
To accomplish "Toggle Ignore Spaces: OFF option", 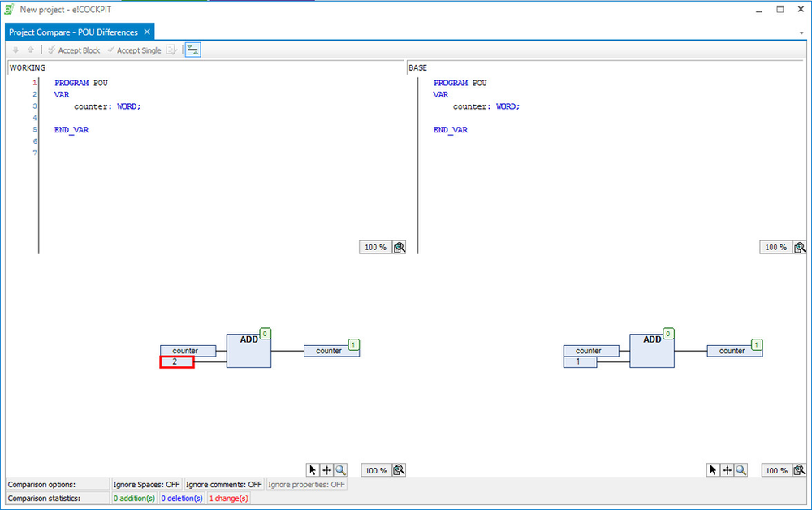I will [146, 485].
